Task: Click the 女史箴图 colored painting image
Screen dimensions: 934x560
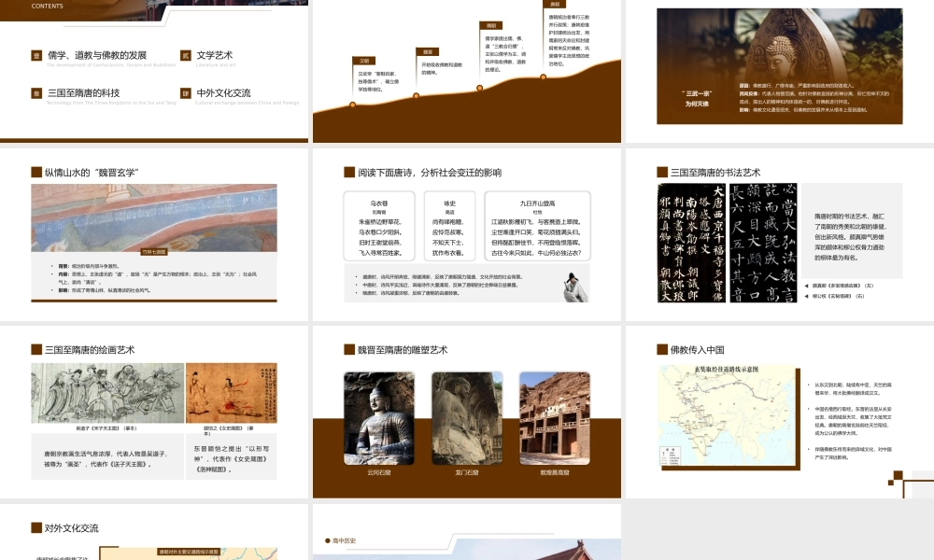Action: coord(231,393)
